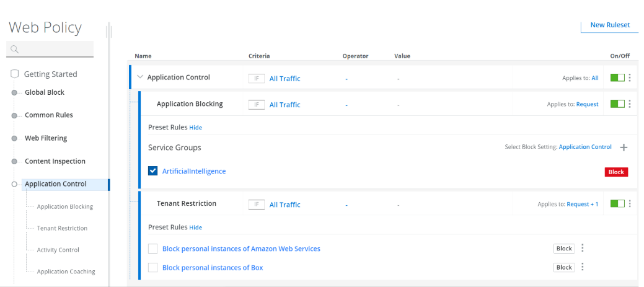Open kebab menu for Tenant Restriction rule
The width and height of the screenshot is (644, 287).
[x=630, y=204]
